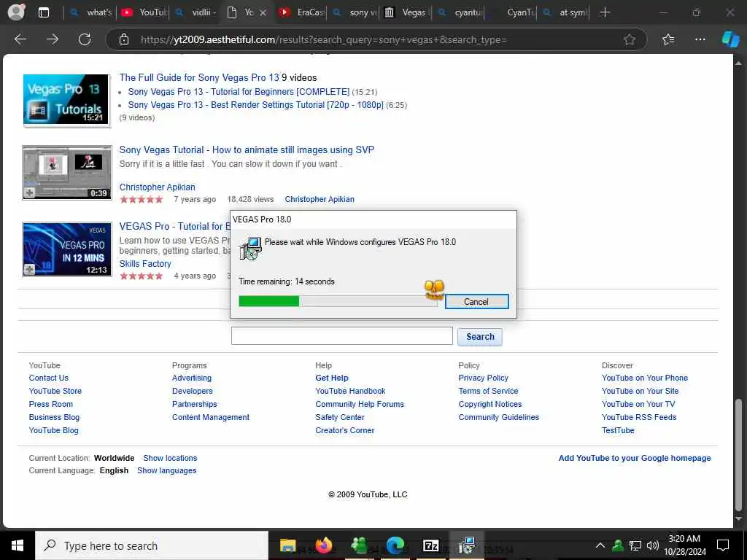Open a new browser tab
747x560 pixels.
tap(605, 12)
